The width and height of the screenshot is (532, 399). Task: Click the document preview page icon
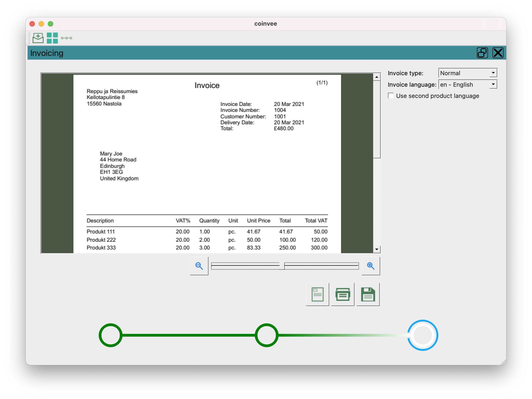[317, 294]
